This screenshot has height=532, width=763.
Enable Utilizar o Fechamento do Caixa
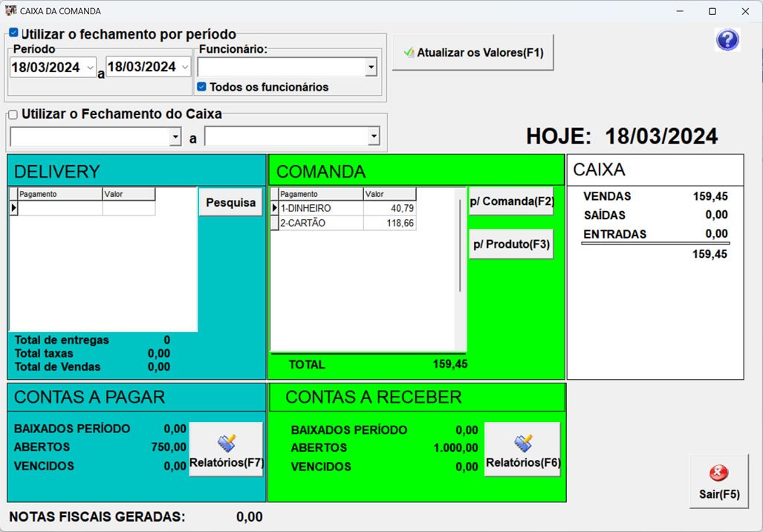(x=13, y=114)
